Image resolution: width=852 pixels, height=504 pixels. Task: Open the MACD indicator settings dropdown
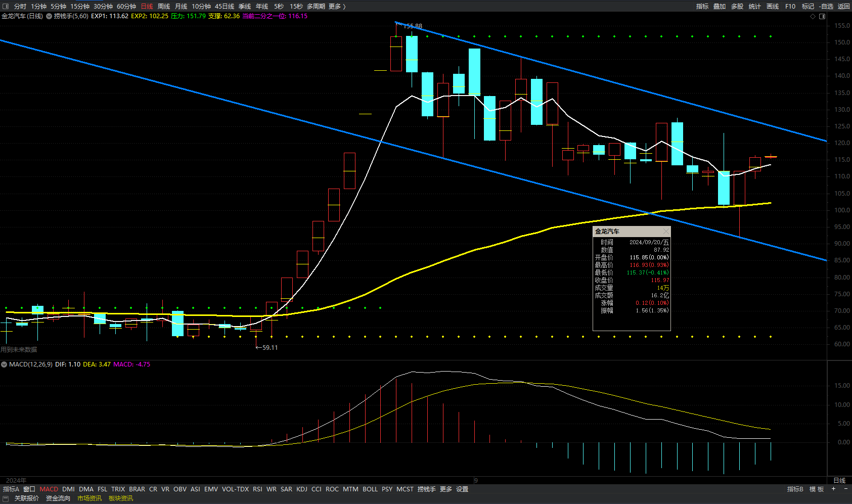4,364
